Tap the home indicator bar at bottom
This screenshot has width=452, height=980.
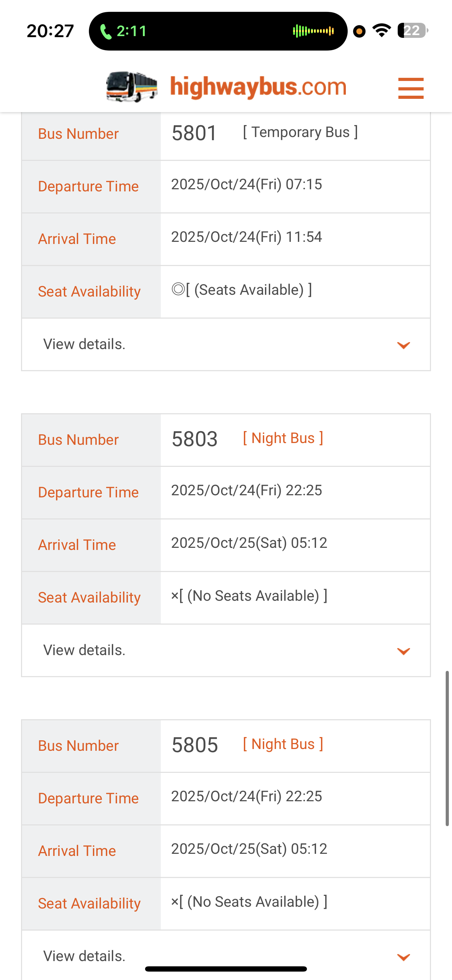[x=226, y=968]
